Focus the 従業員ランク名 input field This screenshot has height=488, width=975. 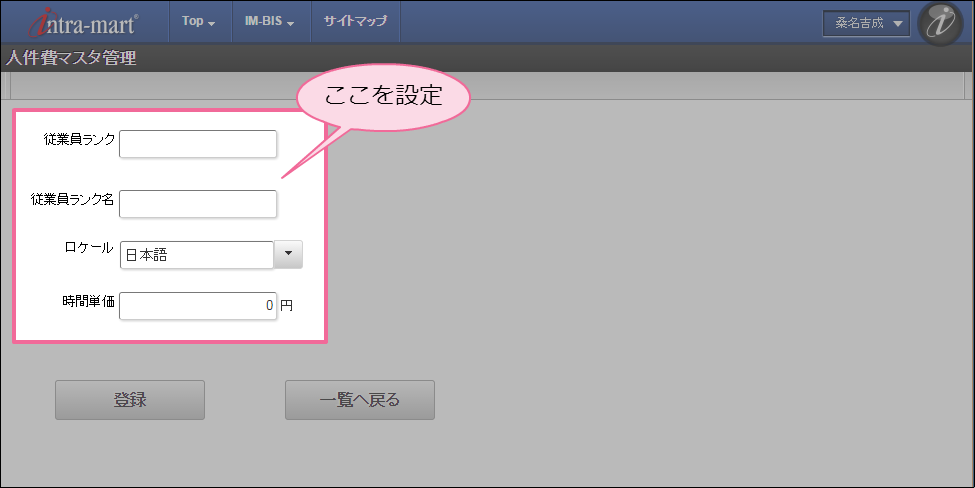coord(198,204)
